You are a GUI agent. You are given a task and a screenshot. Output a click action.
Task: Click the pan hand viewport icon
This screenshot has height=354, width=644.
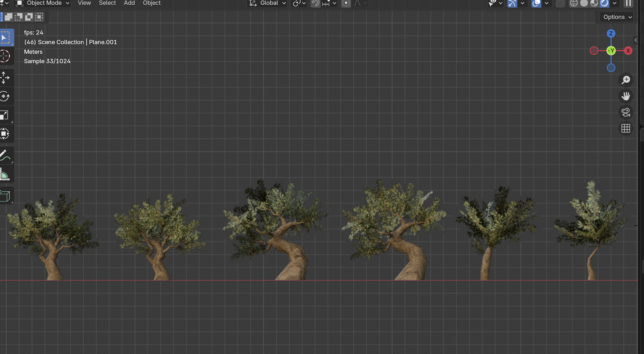coord(626,96)
